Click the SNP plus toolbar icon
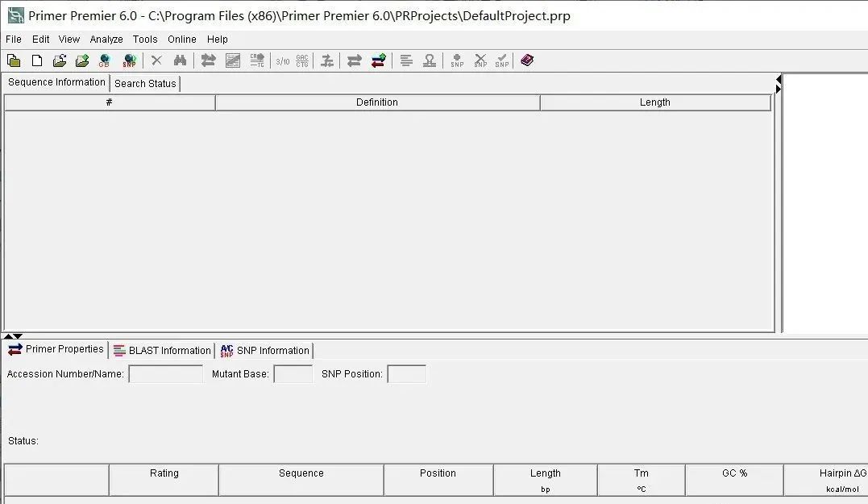Viewport: 868px width, 504px height. click(457, 60)
